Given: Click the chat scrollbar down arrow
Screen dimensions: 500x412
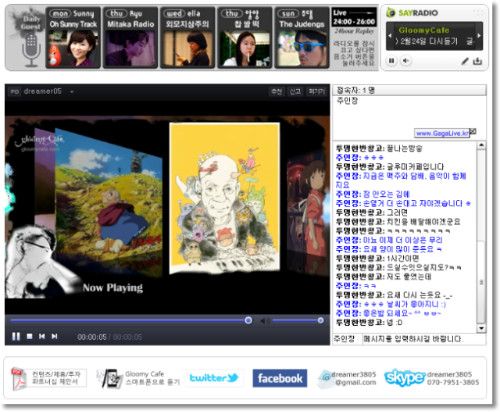Looking at the screenshot, I should pyautogui.click(x=481, y=328).
